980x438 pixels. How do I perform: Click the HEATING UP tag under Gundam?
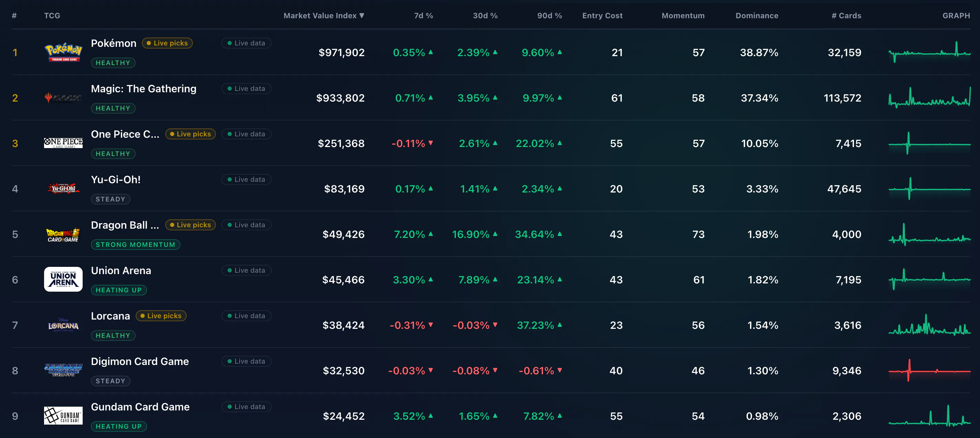click(119, 427)
